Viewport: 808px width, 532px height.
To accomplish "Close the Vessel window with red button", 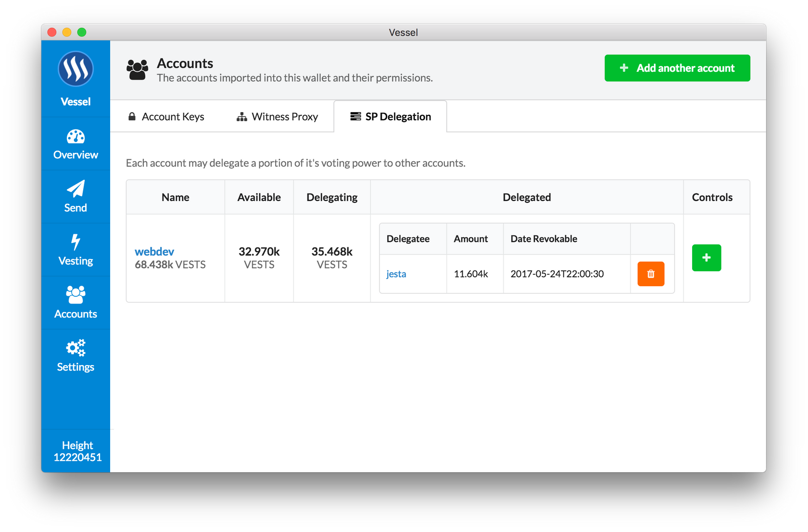I will [52, 32].
